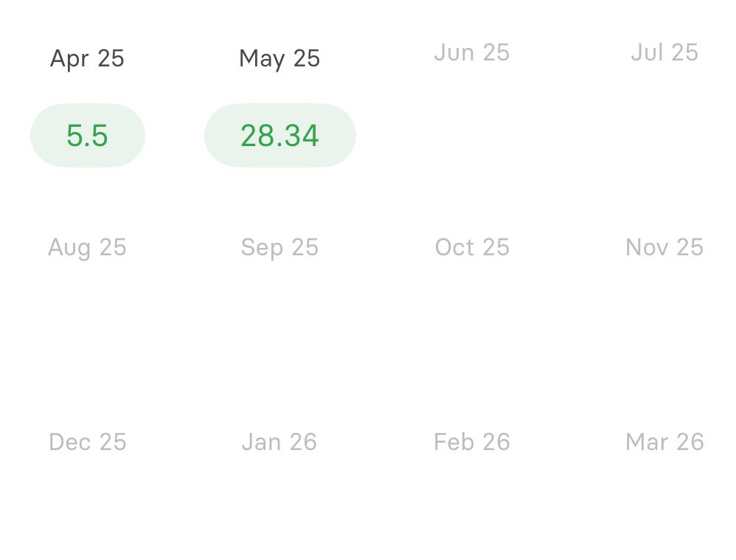Choose the Jun 25 month
The width and height of the screenshot is (736, 560).
click(472, 52)
